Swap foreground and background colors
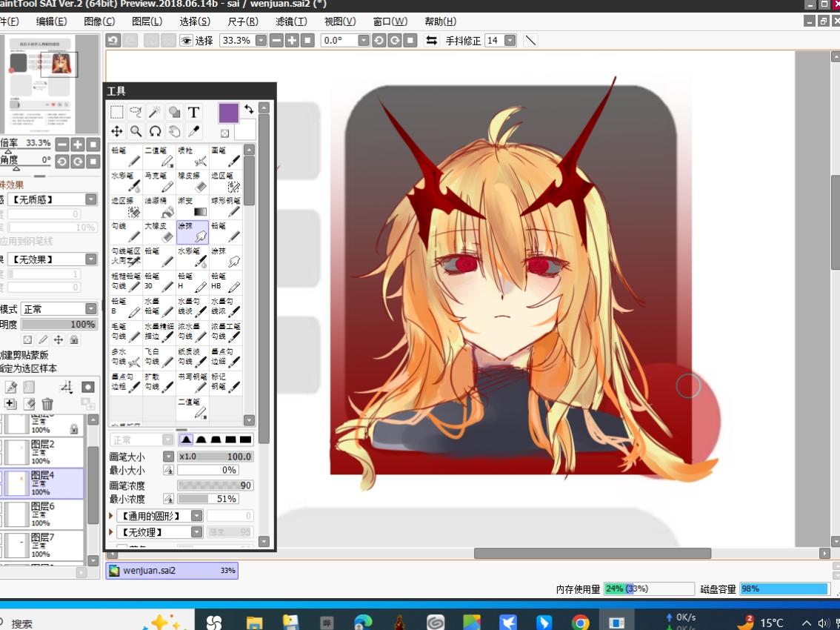Screen dimensions: 840x630 click(x=249, y=109)
